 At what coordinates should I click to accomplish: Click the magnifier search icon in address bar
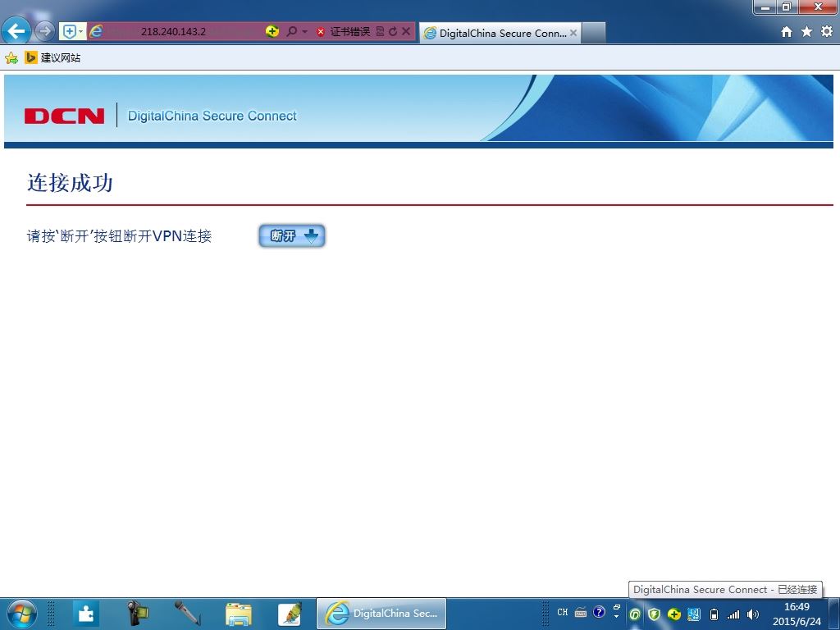(x=291, y=32)
